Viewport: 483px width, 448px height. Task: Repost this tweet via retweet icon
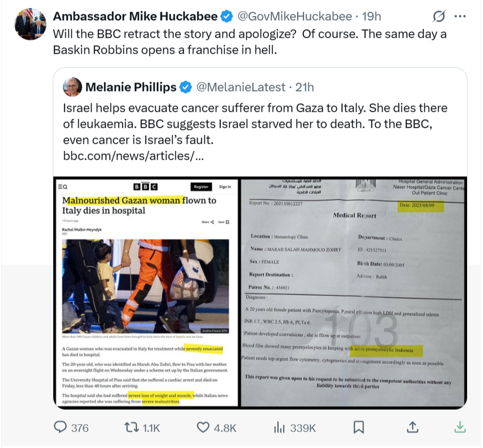(132, 427)
